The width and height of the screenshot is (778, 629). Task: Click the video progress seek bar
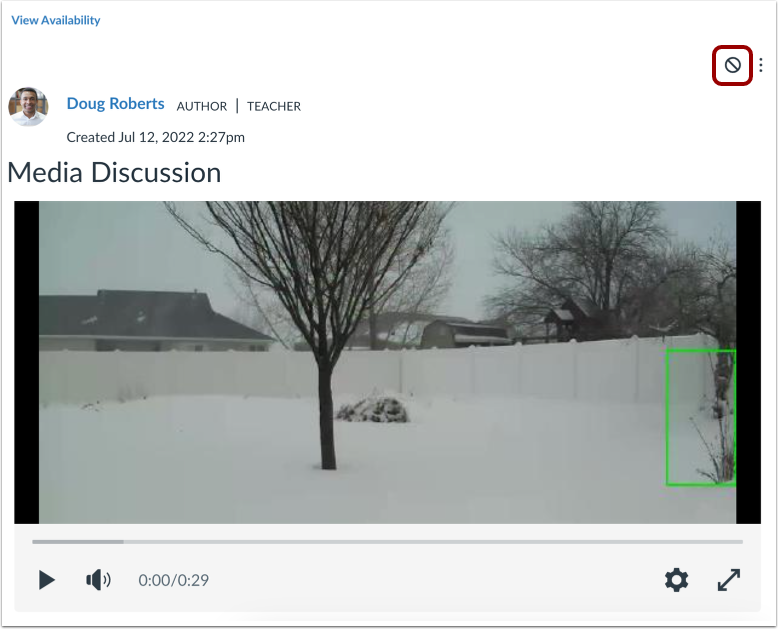[388, 542]
